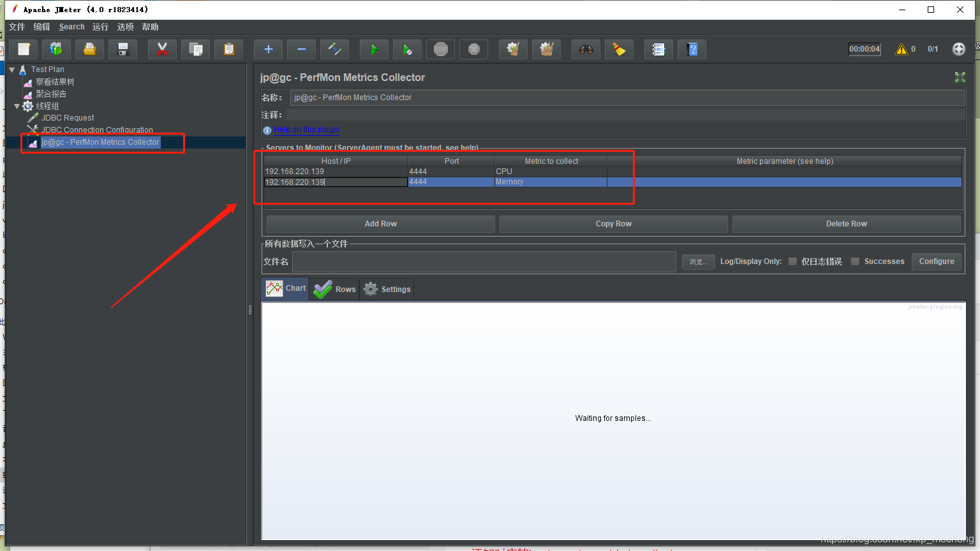
Task: Click the info icon beside plugin help
Action: click(x=267, y=130)
